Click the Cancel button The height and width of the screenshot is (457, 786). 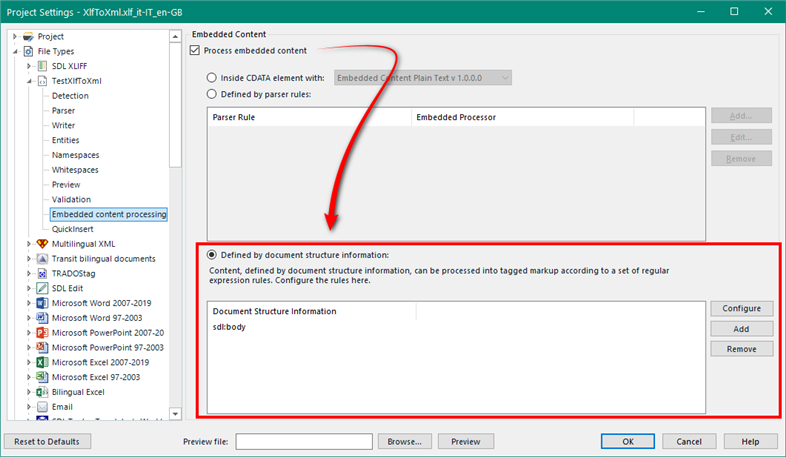(x=689, y=441)
